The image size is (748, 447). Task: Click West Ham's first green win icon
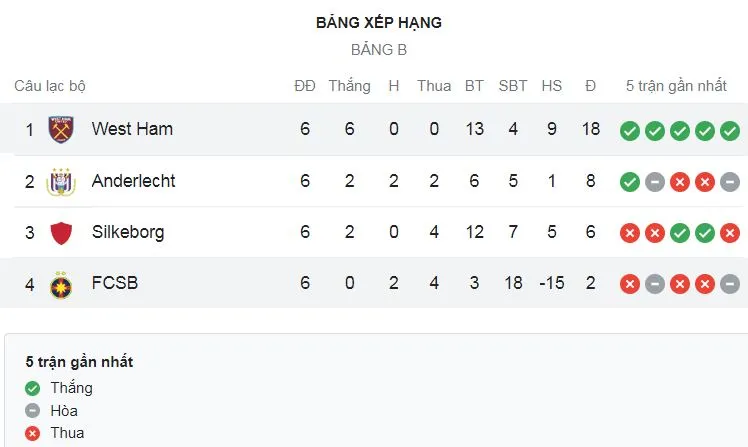629,130
